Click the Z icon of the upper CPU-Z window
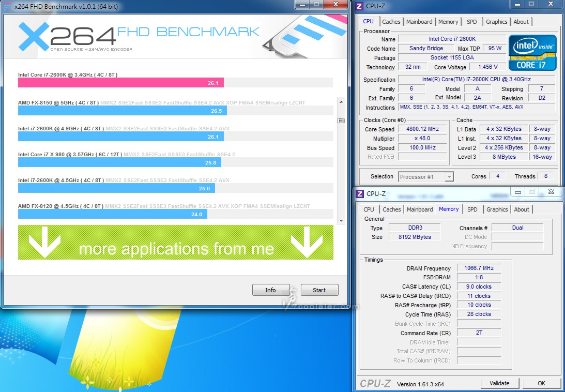The height and width of the screenshot is (392, 565). (x=359, y=6)
